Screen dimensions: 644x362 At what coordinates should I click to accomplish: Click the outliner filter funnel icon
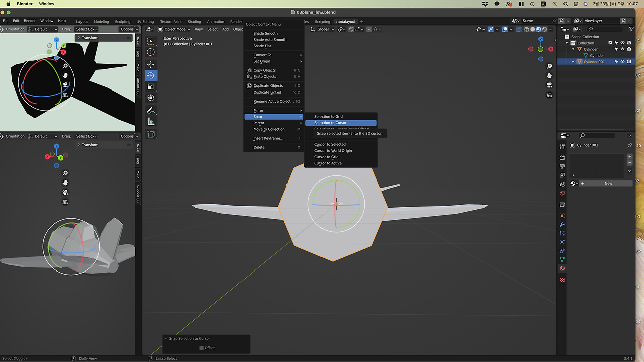click(631, 29)
